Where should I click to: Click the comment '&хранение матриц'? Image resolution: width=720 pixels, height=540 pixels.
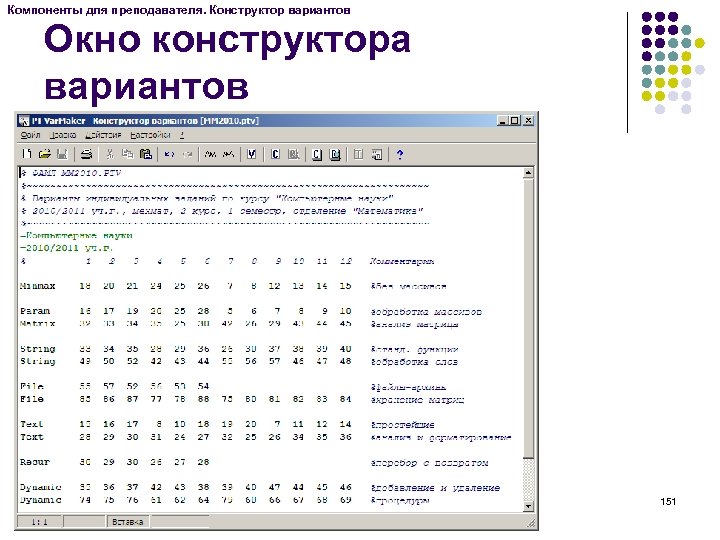tap(417, 399)
